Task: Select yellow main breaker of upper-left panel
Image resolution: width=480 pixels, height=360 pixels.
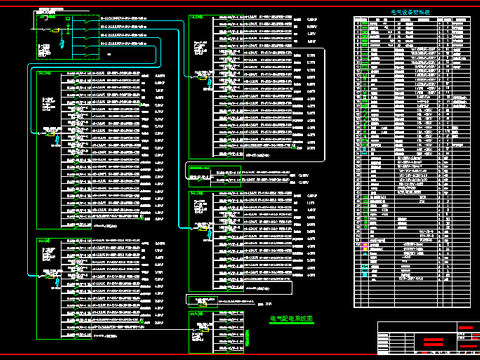Action: (51, 134)
